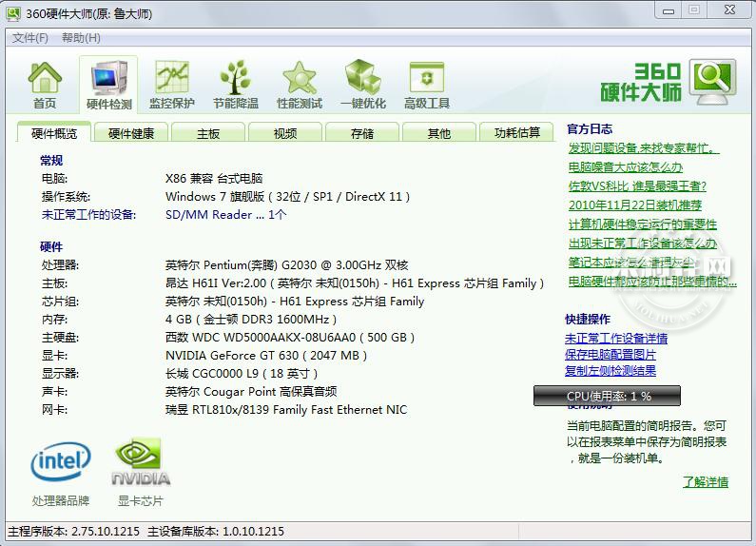Click the CPU使用率 1% indicator bar
The height and width of the screenshot is (546, 756).
coord(607,396)
